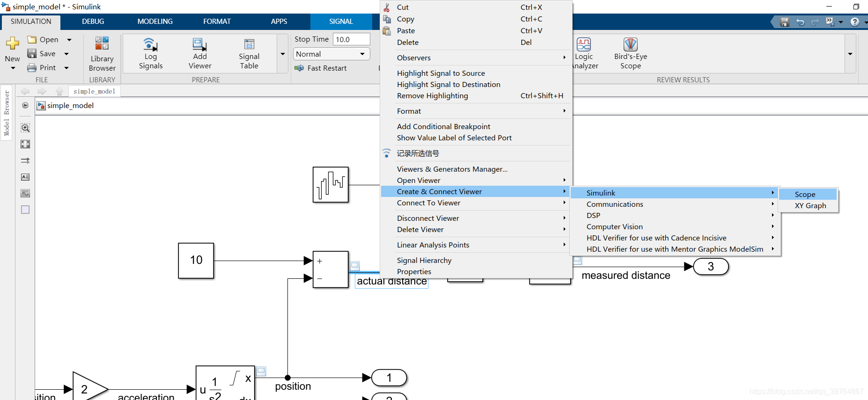Click the Image insert icon
Screen dimensions: 868x400
pyautogui.click(x=25, y=193)
